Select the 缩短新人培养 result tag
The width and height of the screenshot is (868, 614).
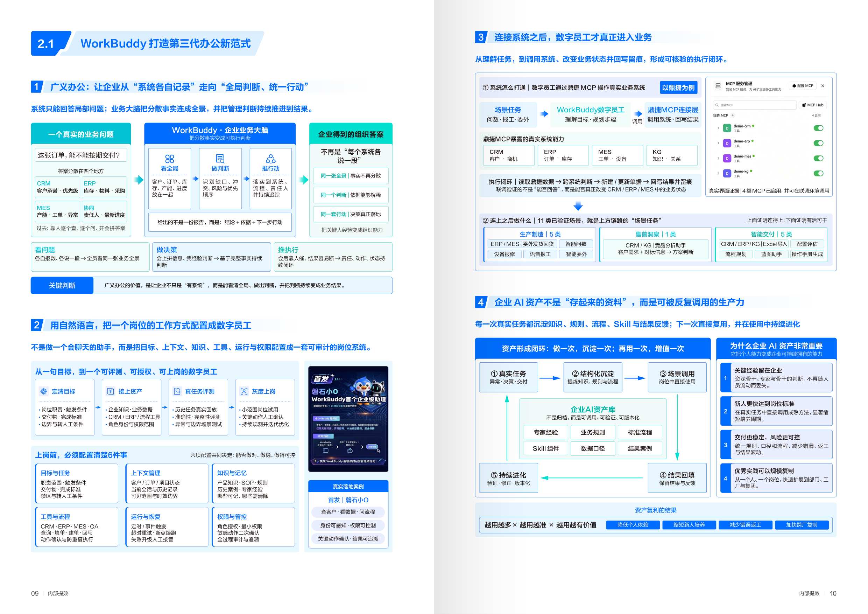click(689, 525)
